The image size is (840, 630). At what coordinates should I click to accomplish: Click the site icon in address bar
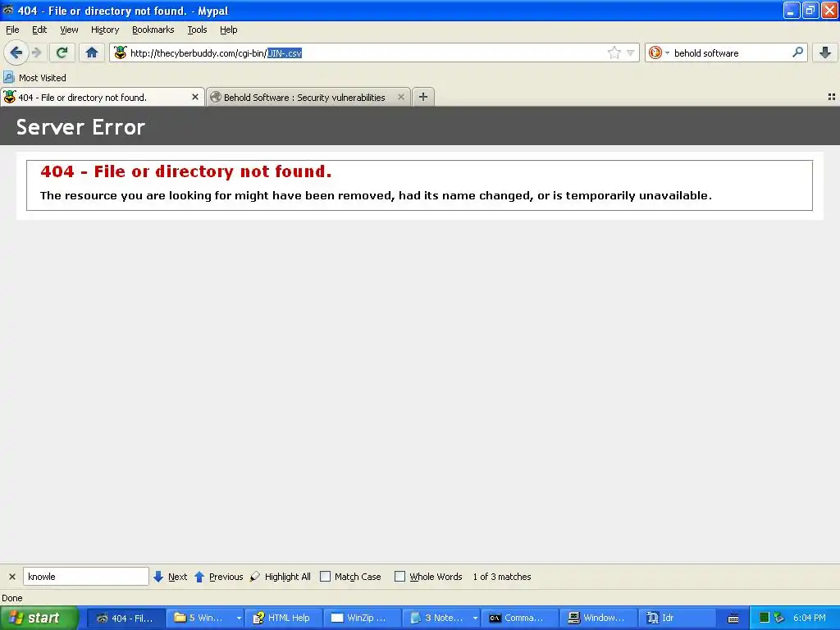point(121,52)
